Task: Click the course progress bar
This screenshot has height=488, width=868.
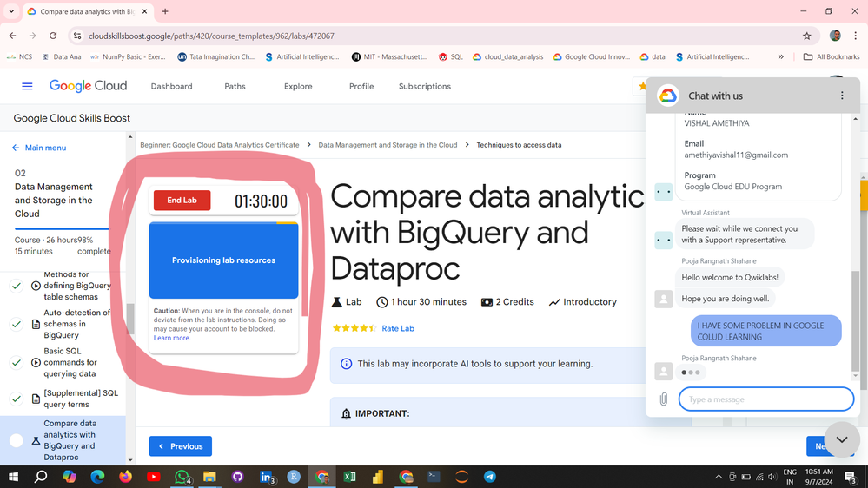Action: 62,228
